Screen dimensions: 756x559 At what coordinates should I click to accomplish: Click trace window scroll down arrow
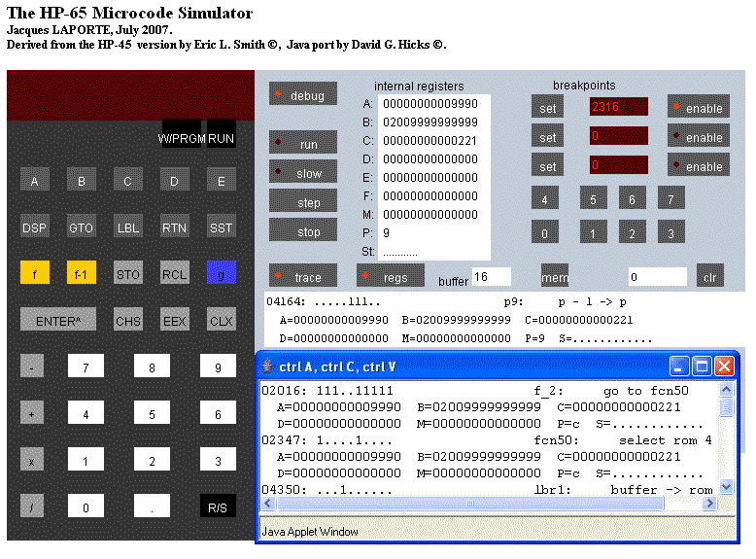[x=726, y=487]
